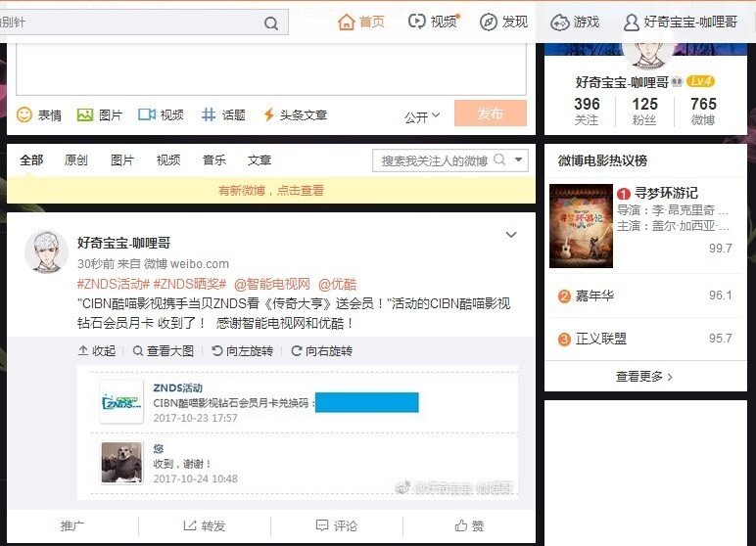Click 赞 like button under post
The height and width of the screenshot is (546, 756).
click(469, 525)
